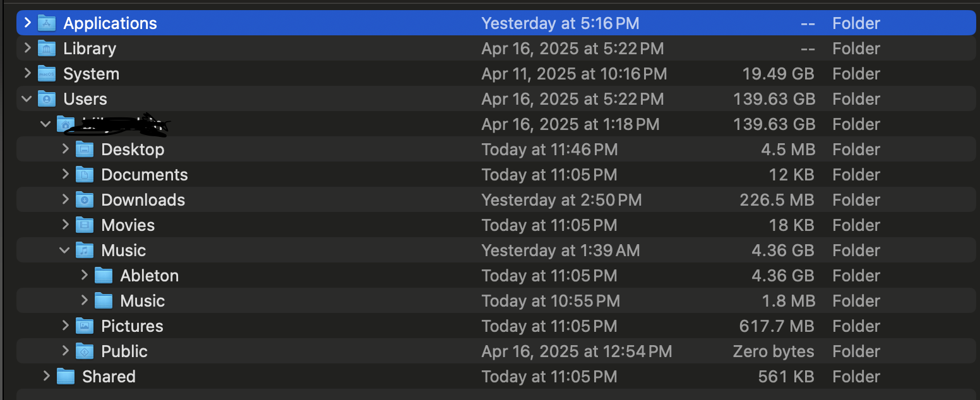The height and width of the screenshot is (400, 980).
Task: Click the Library folder icon
Action: pyautogui.click(x=47, y=49)
